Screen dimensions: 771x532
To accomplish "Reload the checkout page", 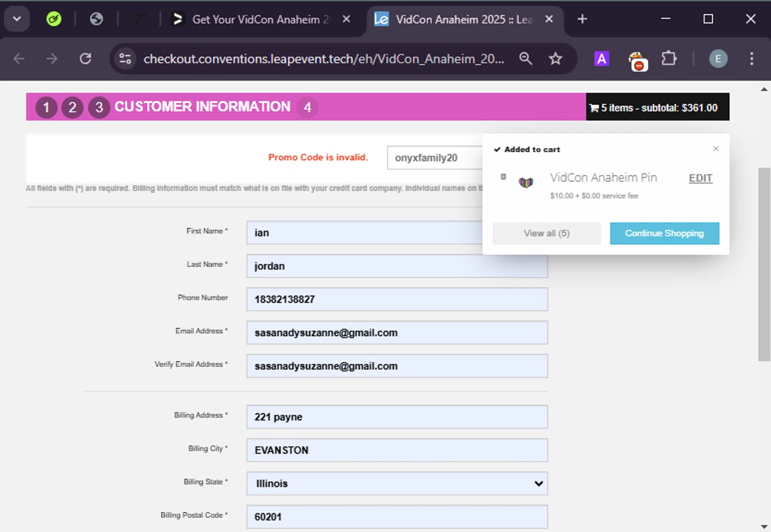I will tap(85, 59).
